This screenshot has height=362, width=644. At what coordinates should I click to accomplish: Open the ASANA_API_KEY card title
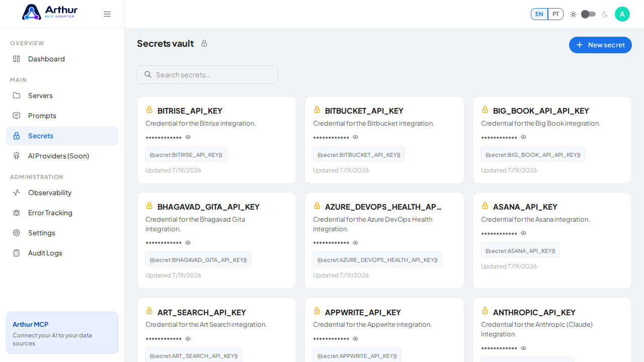coord(525,207)
